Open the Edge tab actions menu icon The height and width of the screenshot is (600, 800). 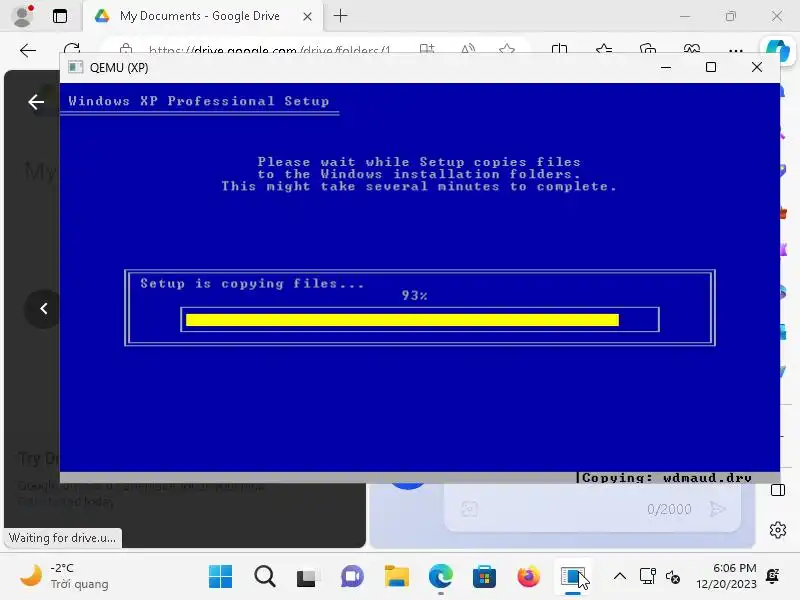coord(60,16)
